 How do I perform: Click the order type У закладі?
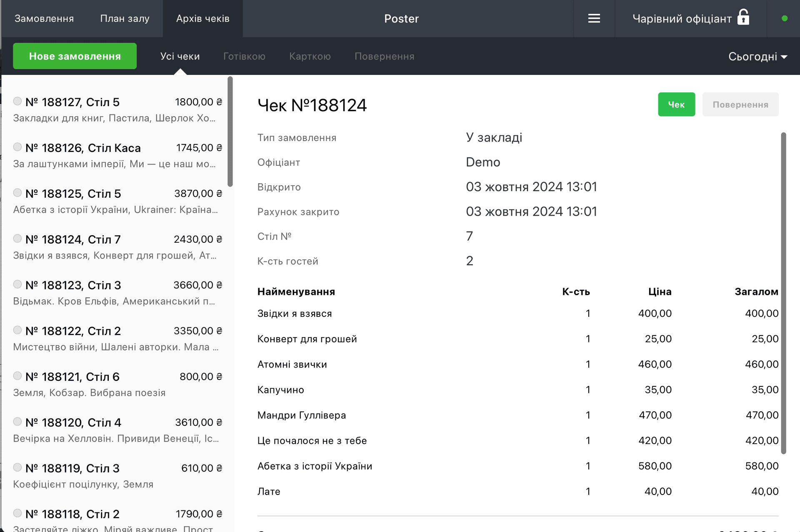[x=494, y=137]
